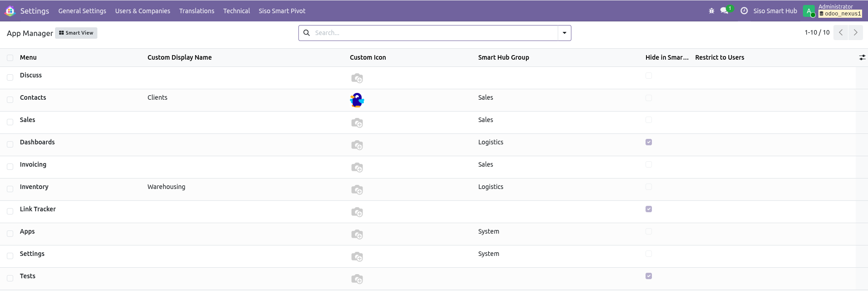Open the optional columns adjust icon
Viewport: 868px width, 291px height.
click(x=862, y=57)
